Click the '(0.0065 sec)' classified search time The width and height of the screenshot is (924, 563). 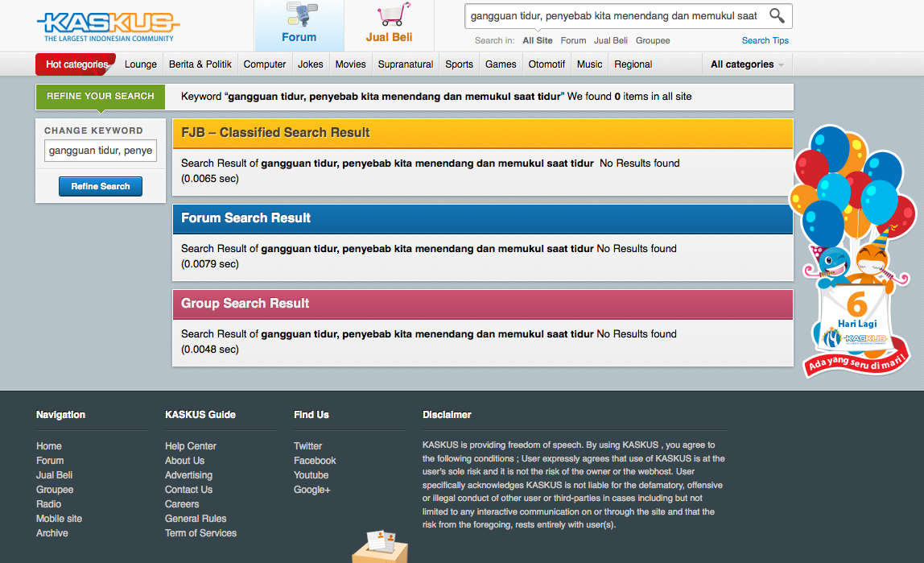[210, 179]
